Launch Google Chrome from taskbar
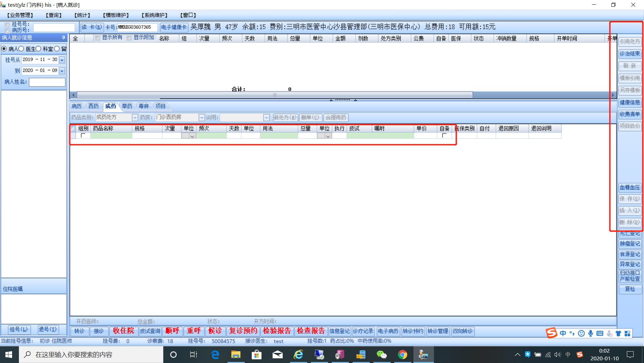 tap(402, 355)
